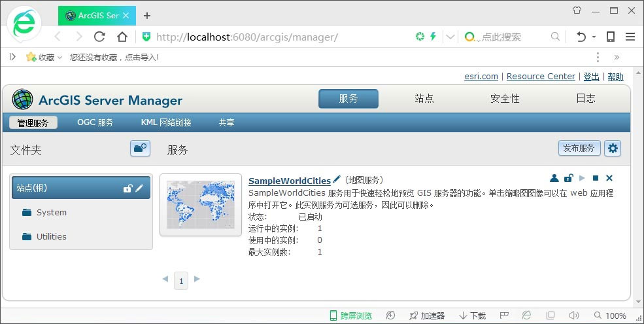Click the 帮助 help link
Viewport: 644px width, 324px height.
(x=615, y=77)
